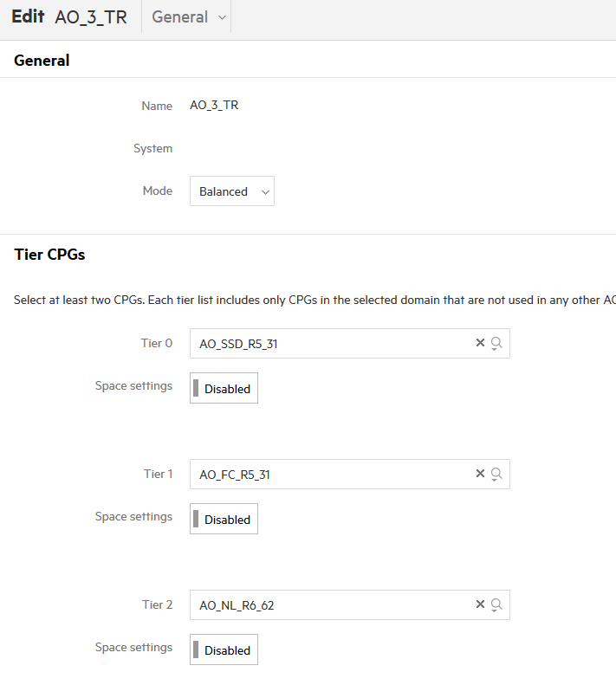Select the Tier CPGs section heading
Image resolution: width=616 pixels, height=685 pixels.
tap(49, 255)
